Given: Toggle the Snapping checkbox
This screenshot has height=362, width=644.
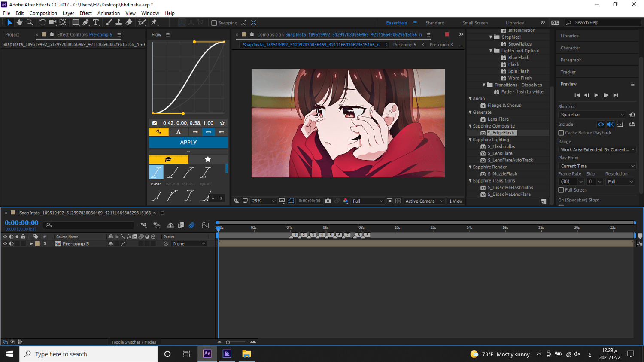Looking at the screenshot, I should pyautogui.click(x=214, y=23).
